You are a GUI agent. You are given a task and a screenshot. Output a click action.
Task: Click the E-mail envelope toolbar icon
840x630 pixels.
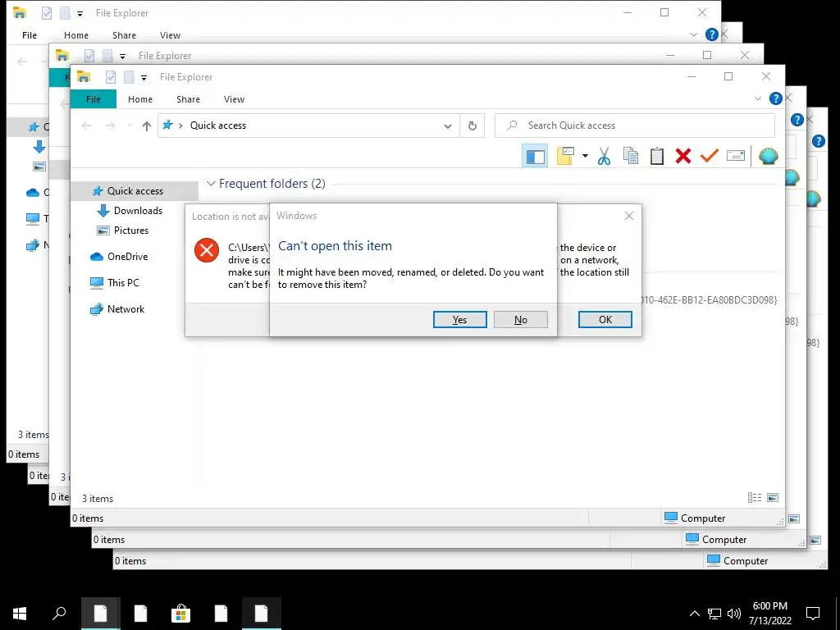coord(736,156)
